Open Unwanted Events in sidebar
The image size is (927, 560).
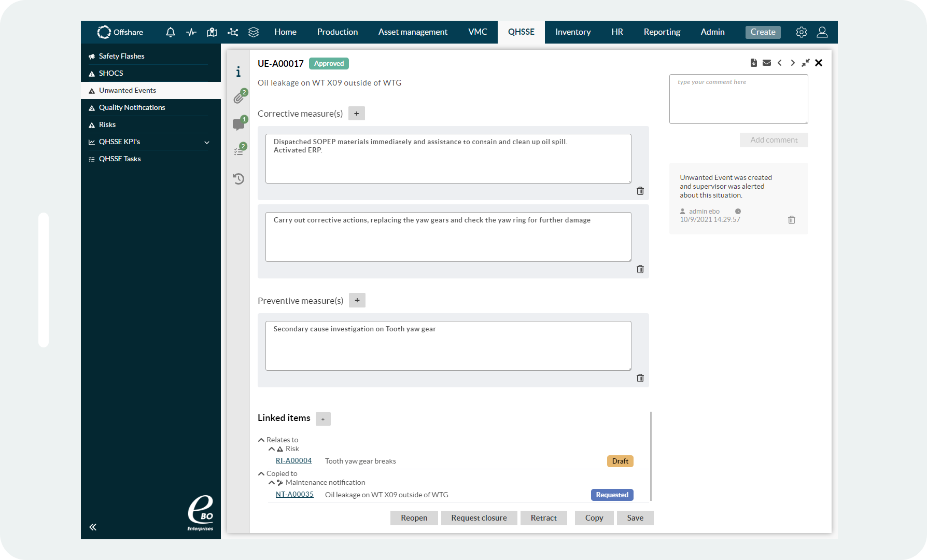pyautogui.click(x=151, y=90)
